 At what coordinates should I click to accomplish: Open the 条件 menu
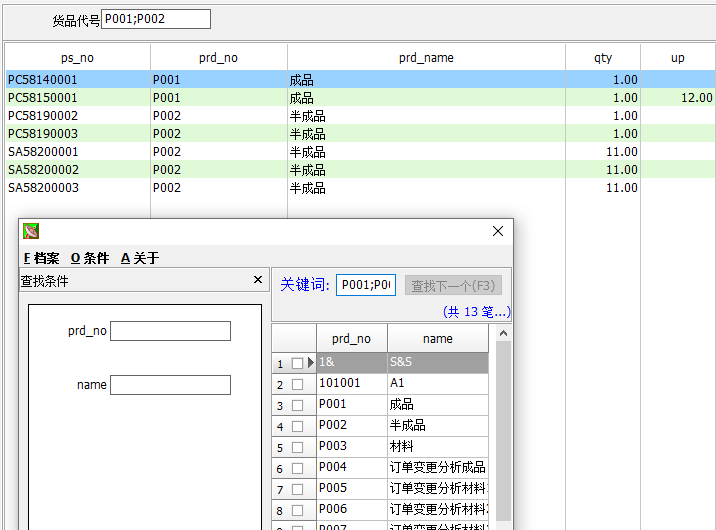(x=90, y=258)
